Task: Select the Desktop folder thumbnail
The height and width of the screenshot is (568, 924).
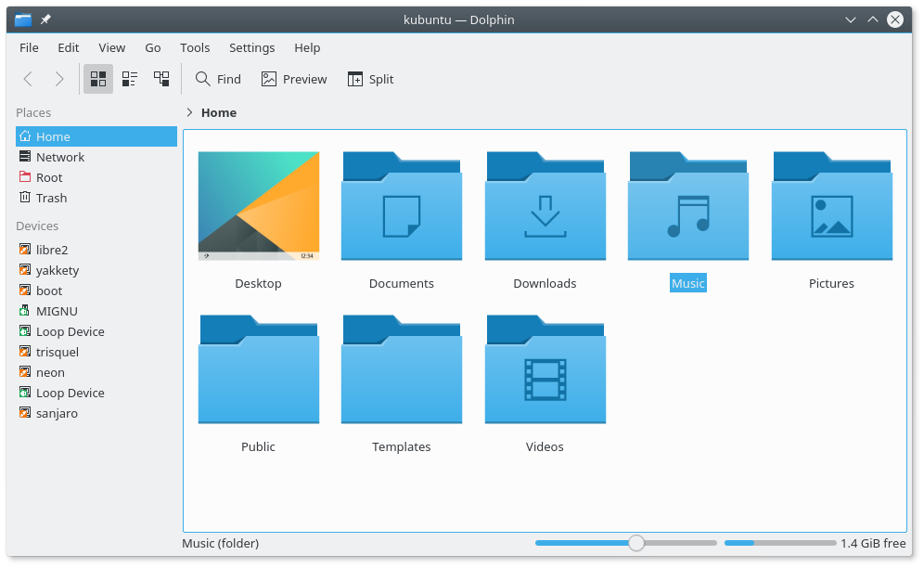Action: 259,206
